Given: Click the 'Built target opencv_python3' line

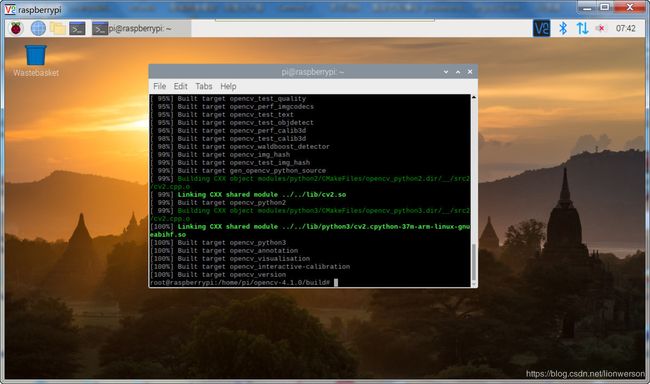Looking at the screenshot, I should (218, 243).
